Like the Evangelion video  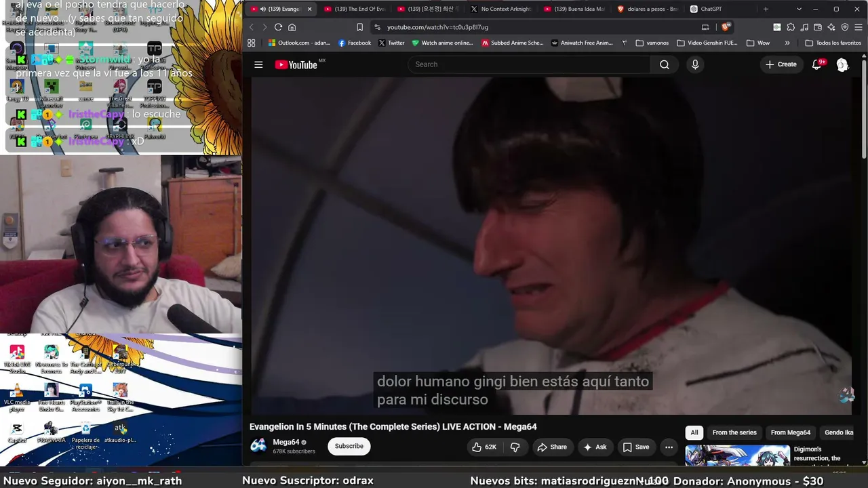click(x=484, y=447)
